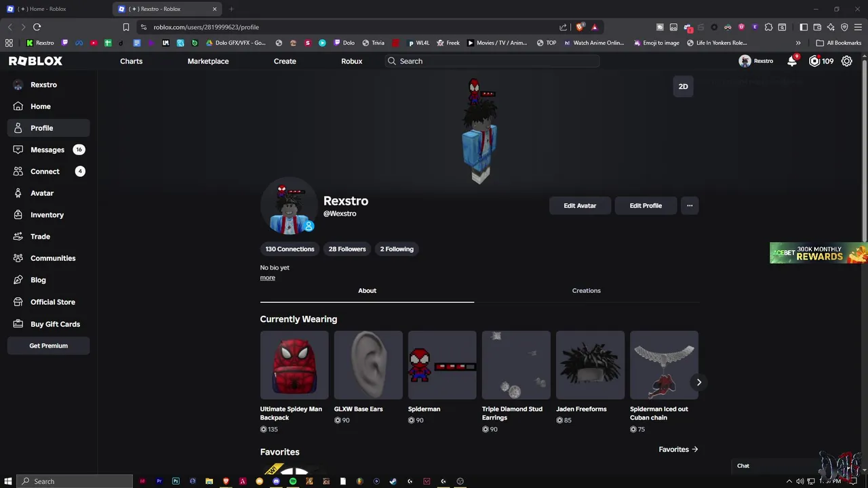
Task: Open Marketplace in the top navigation
Action: (208, 61)
